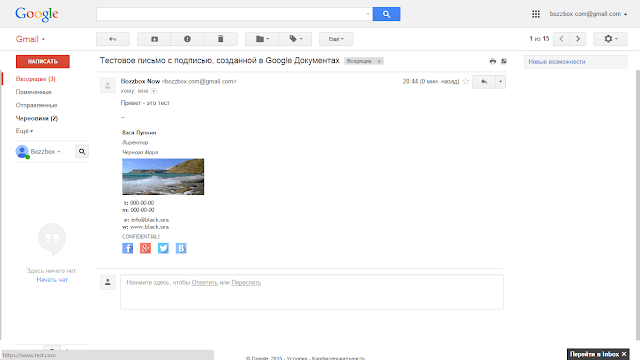The image size is (640, 360).
Task: Click the Начать чат link
Action: point(52,280)
